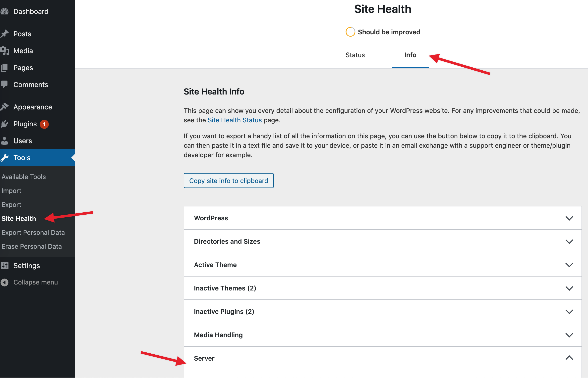Click the Users person icon
The image size is (588, 378).
tap(4, 141)
